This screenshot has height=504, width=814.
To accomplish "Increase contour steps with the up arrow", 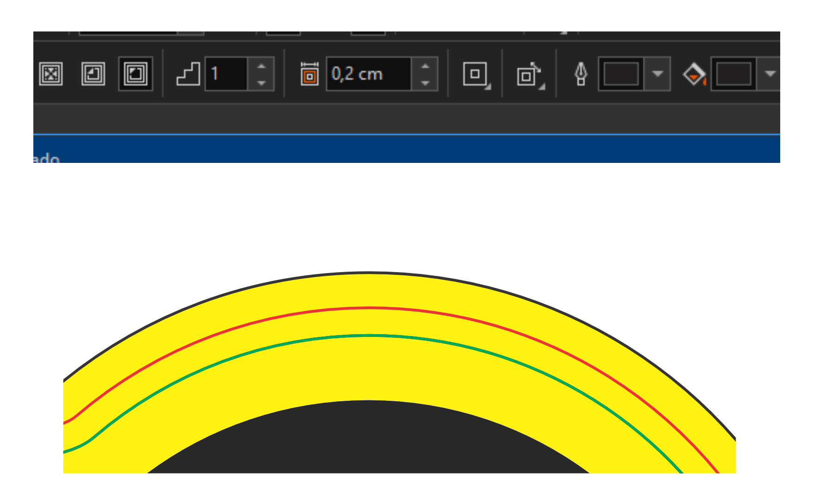I will pos(262,67).
